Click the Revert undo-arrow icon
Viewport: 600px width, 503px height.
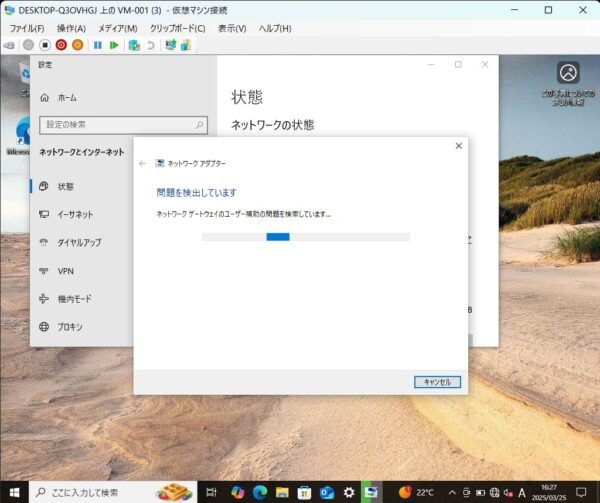tap(151, 45)
